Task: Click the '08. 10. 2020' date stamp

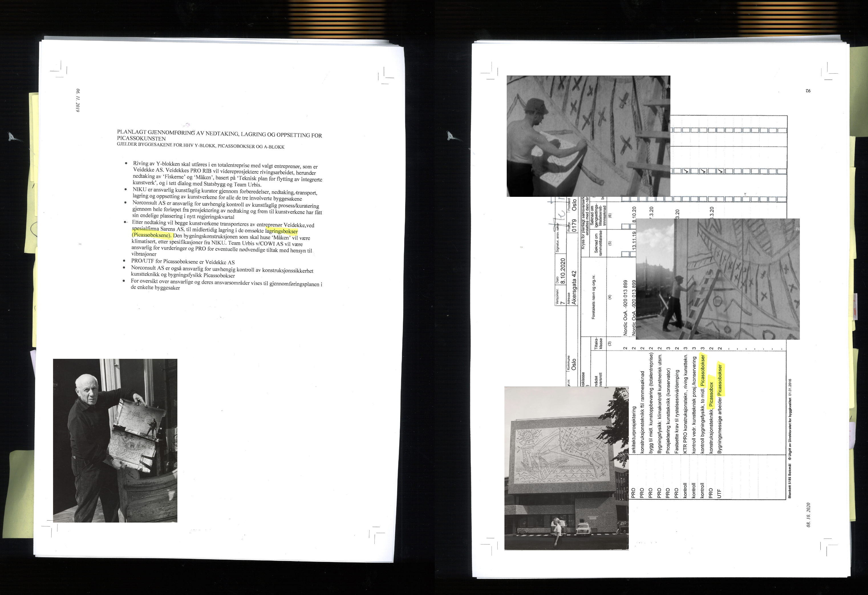Action: pyautogui.click(x=808, y=515)
